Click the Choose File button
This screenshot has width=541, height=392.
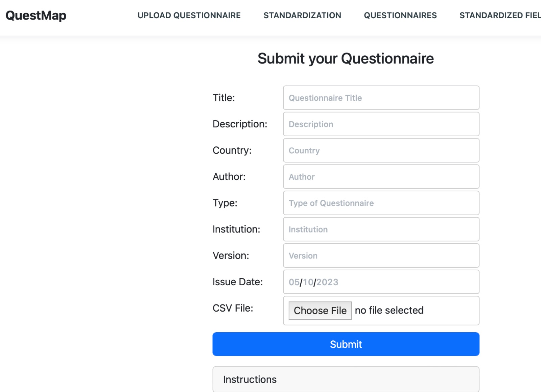pos(320,311)
